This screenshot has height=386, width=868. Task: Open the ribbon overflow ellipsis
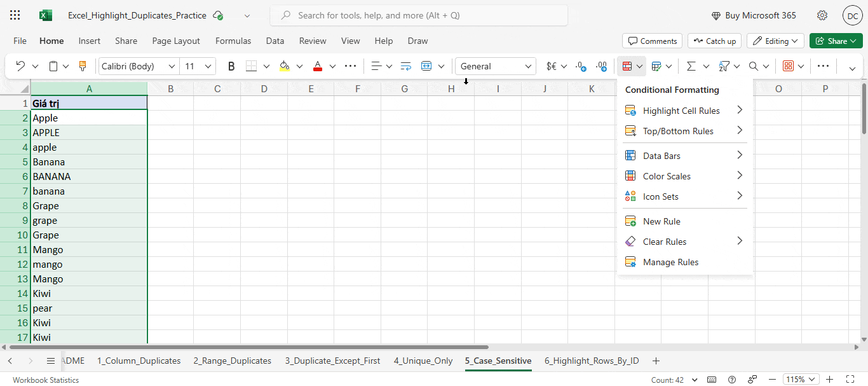[x=823, y=66]
